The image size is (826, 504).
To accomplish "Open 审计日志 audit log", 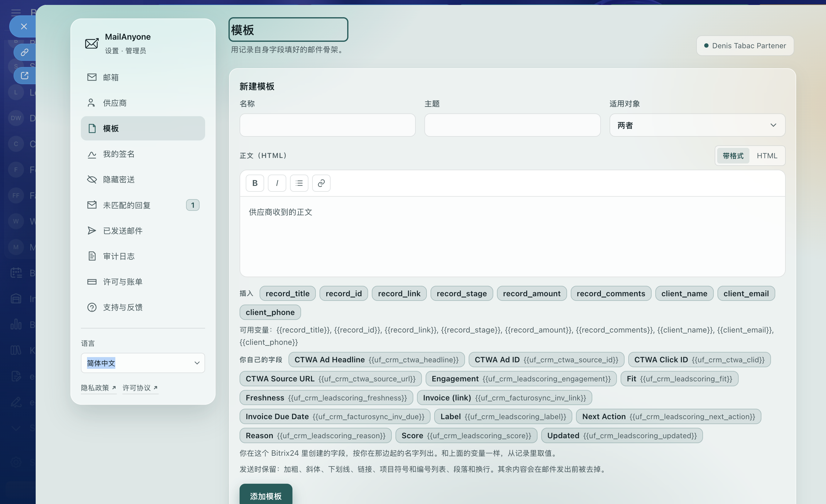I will click(x=143, y=256).
